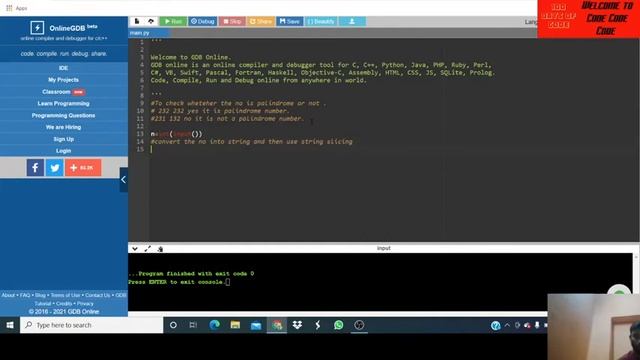Image resolution: width=640 pixels, height=360 pixels.
Task: Open the IDE sidebar item
Action: point(63,68)
